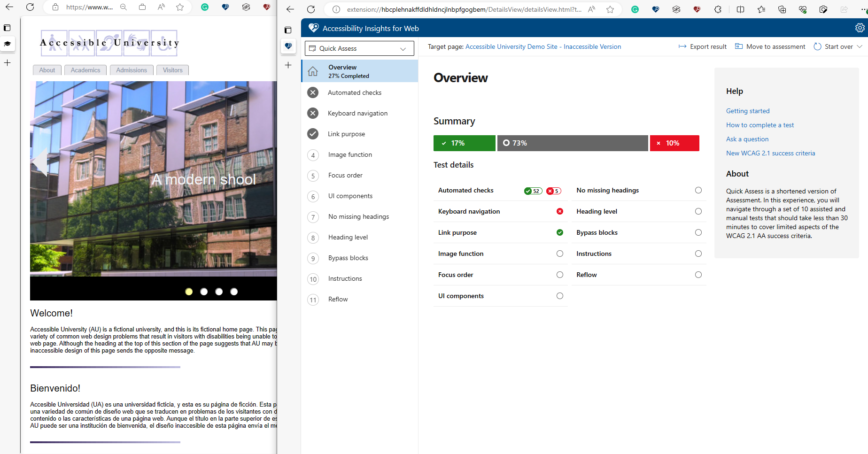The width and height of the screenshot is (868, 454).
Task: Open Accessibility Insights settings gear
Action: [x=860, y=28]
